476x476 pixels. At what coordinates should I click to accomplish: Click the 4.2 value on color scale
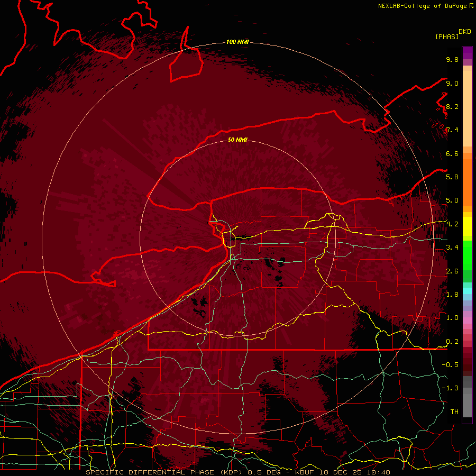pos(452,224)
